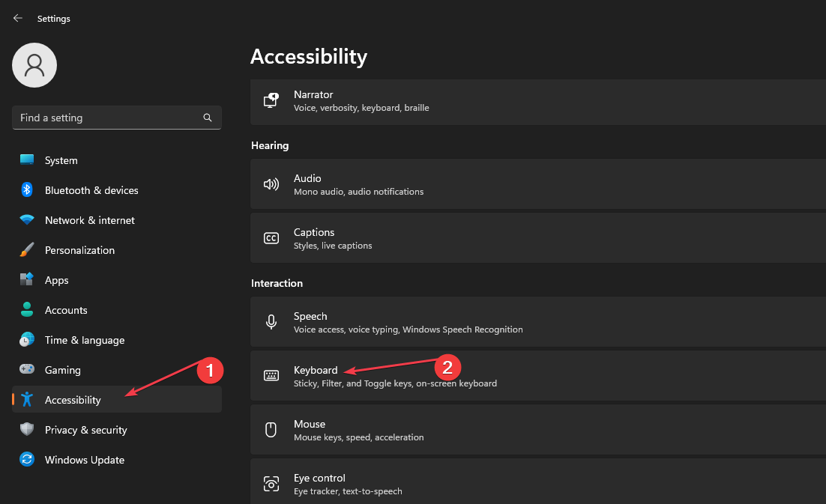Screen dimensions: 826x504
Task: Open Keyboard accessibility settings
Action: click(538, 376)
